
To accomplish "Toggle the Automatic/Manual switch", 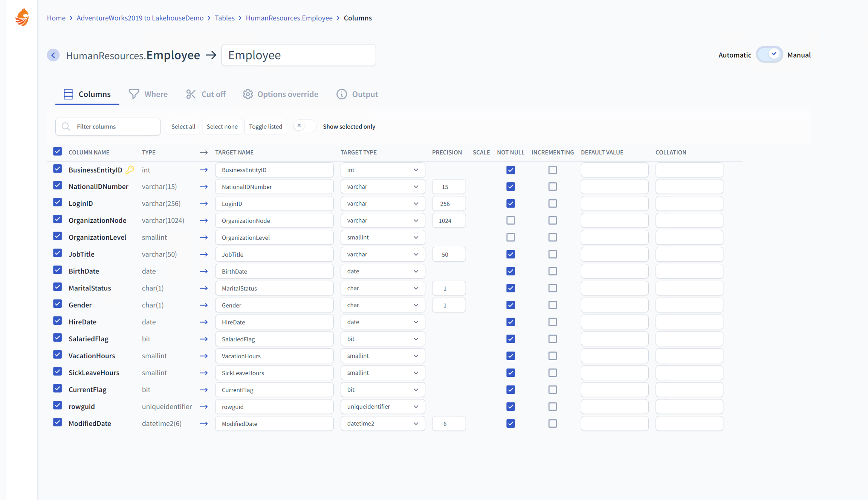I will (769, 55).
